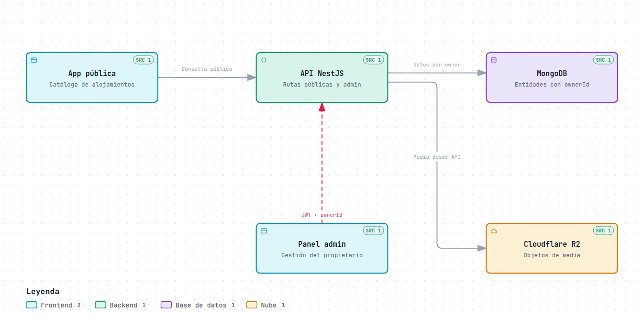Click the Cloudflare R2 node title
644x318 pixels.
tap(552, 244)
